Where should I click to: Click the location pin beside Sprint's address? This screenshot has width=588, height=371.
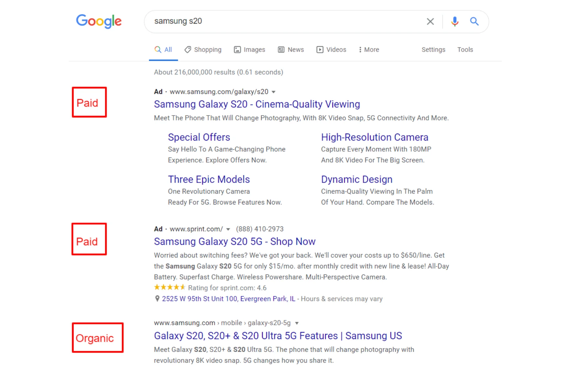point(157,299)
